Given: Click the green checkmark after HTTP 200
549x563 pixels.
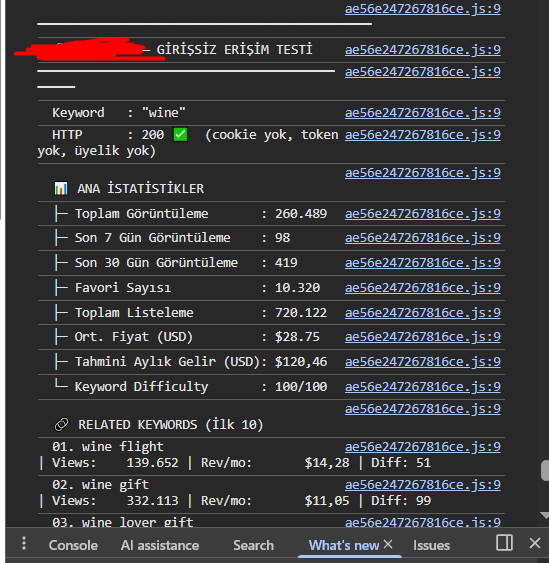Looking at the screenshot, I should (x=180, y=135).
